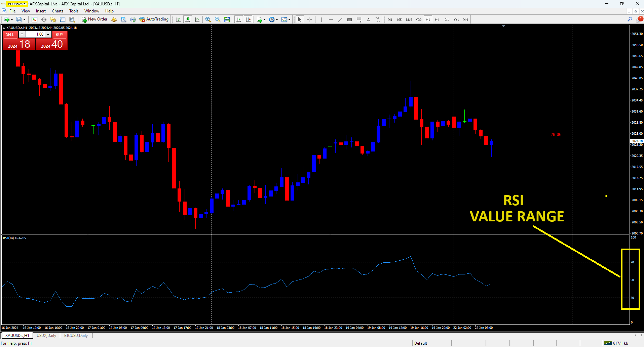Click the Zoom In magnifier icon
Screen dimensions: 644x347
point(208,19)
